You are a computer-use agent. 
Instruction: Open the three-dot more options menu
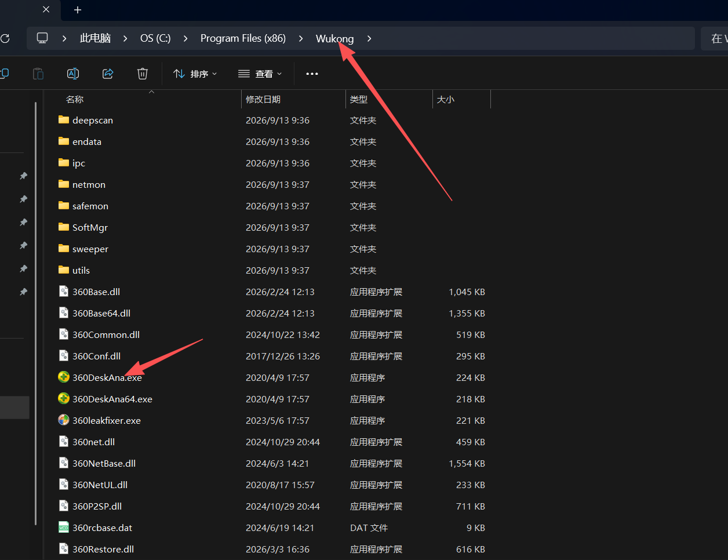[x=312, y=74]
